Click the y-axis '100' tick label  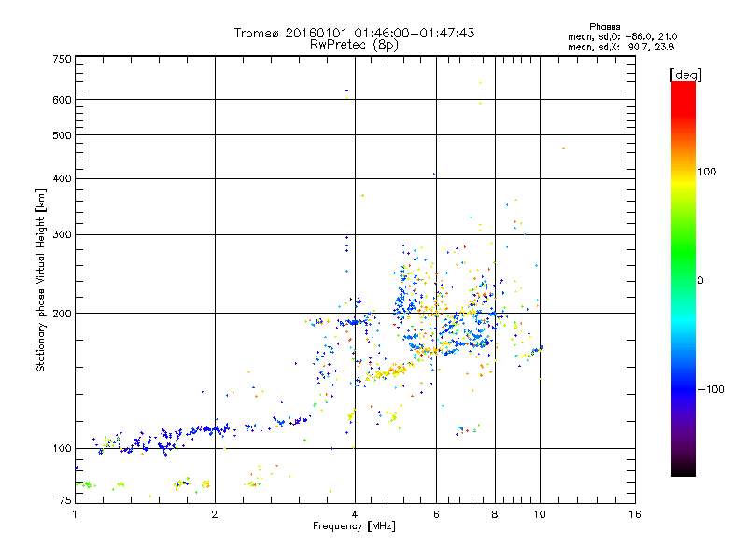(x=62, y=448)
